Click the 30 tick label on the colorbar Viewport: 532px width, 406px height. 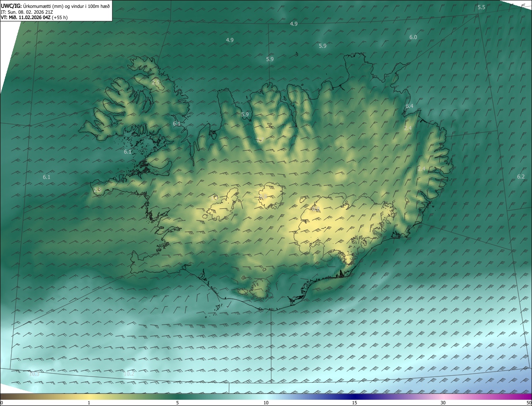pyautogui.click(x=443, y=403)
